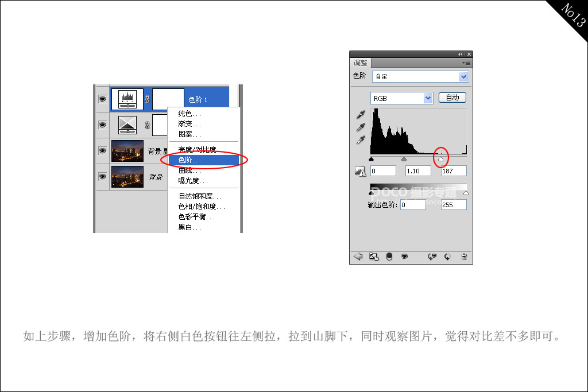588x392 pixels.
Task: Choose 渐变... from the menu
Action: tap(204, 124)
